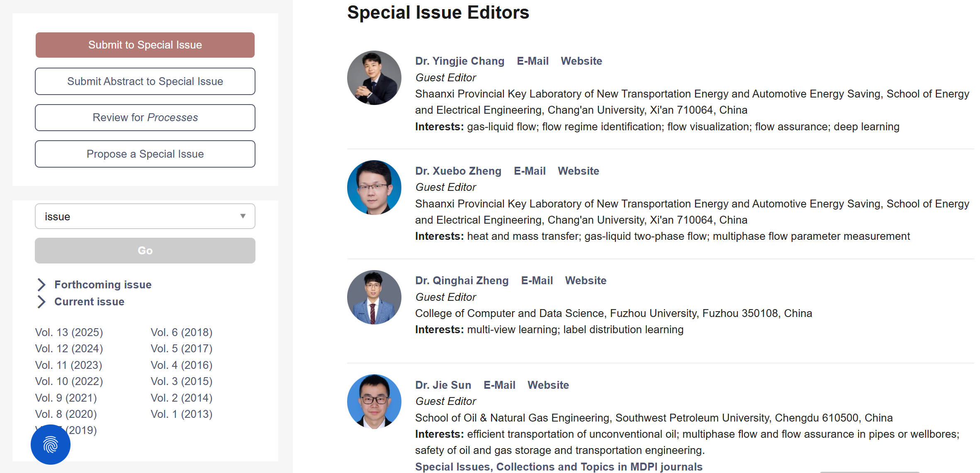Click Dr. Jie Sun's avatar image
This screenshot has height=473, width=980.
(x=374, y=401)
